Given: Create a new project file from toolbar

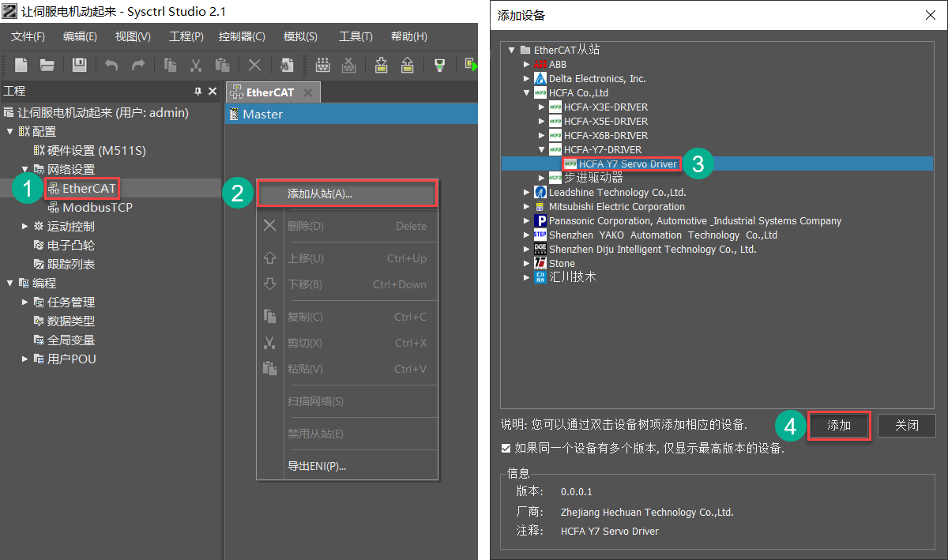Looking at the screenshot, I should click(x=21, y=65).
